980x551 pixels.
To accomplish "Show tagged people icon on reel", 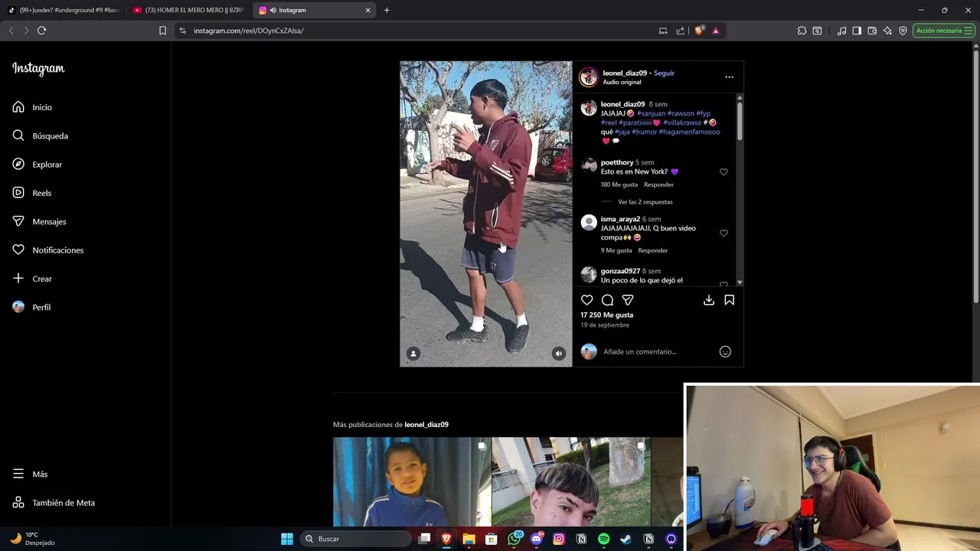I will click(413, 354).
